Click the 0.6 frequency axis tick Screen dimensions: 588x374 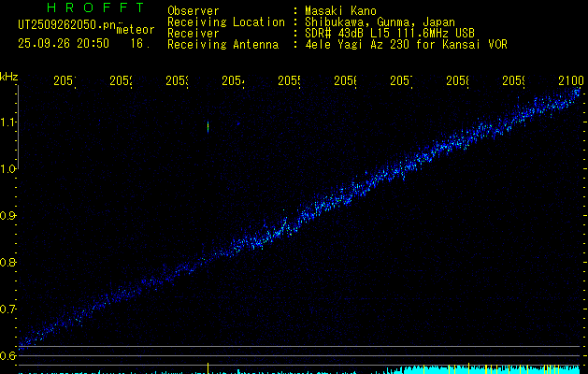click(8, 355)
